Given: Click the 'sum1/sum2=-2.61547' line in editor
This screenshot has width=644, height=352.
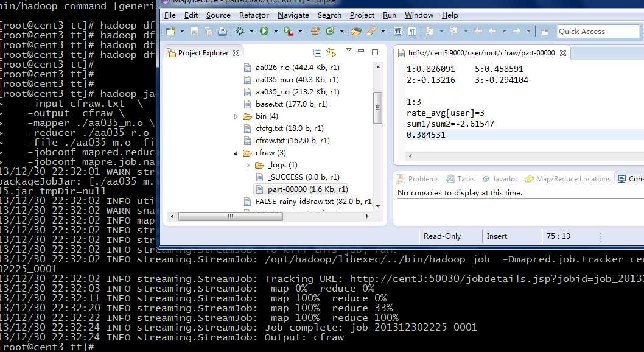Looking at the screenshot, I should click(450, 124).
